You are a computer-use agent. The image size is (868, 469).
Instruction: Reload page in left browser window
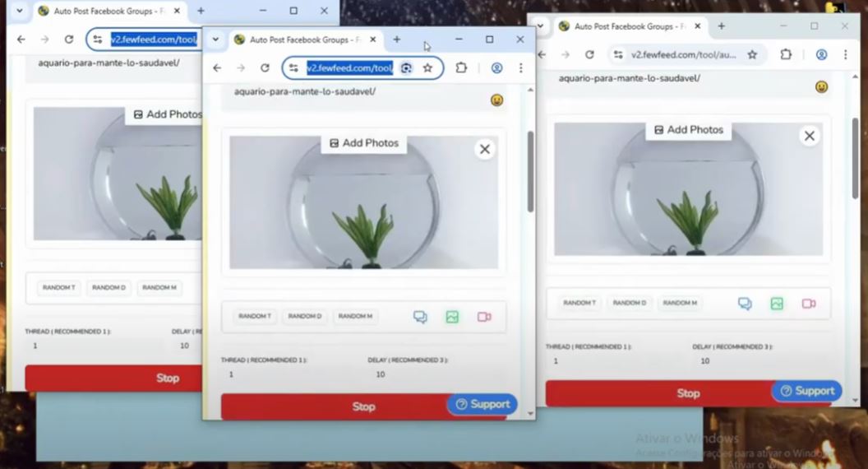69,39
